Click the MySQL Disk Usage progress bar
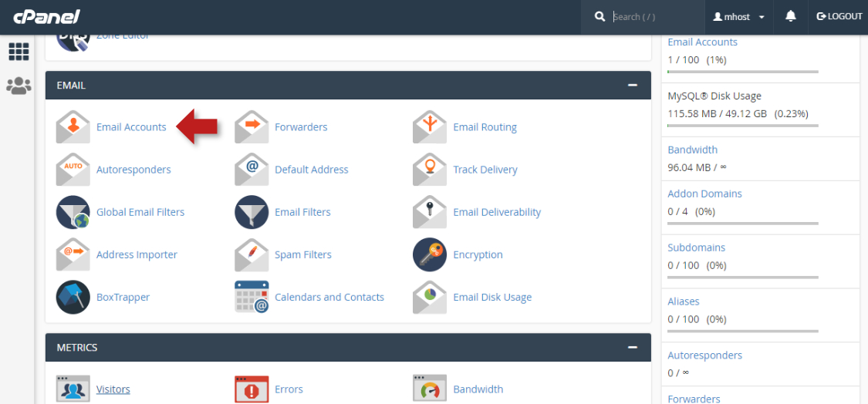868x404 pixels. coord(742,126)
